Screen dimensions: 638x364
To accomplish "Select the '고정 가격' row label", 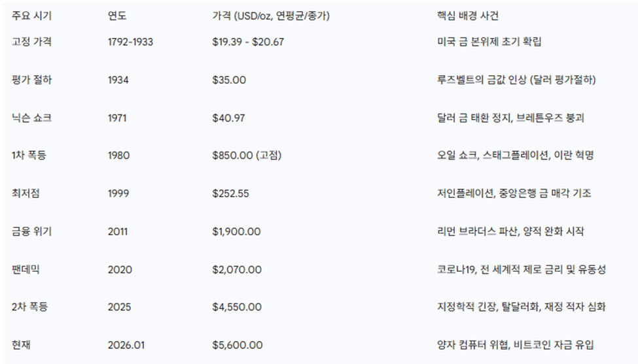I will [x=31, y=42].
